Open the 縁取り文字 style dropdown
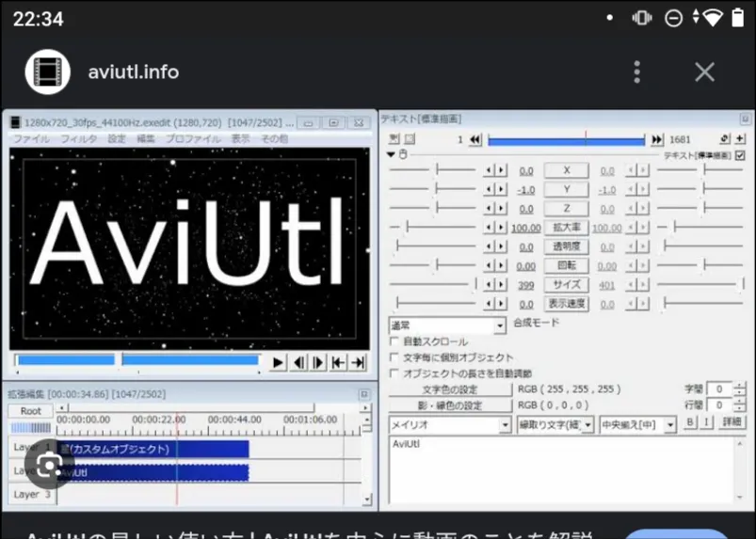Screen dimensions: 756x539 coord(555,425)
